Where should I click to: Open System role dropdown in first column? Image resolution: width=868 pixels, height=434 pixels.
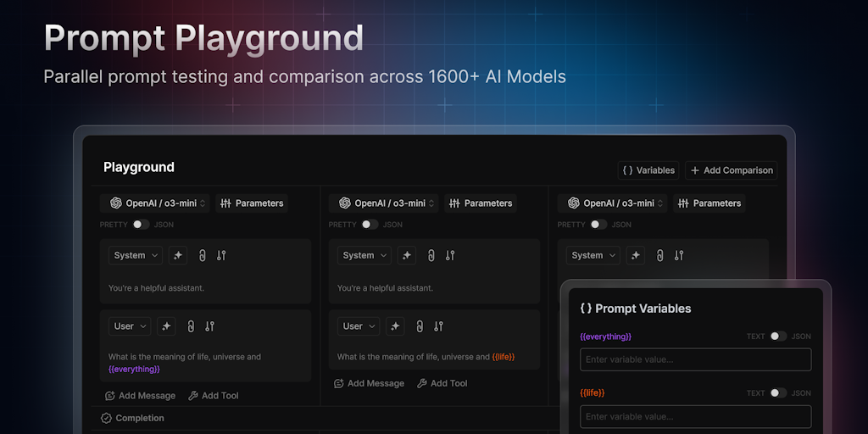(x=136, y=255)
